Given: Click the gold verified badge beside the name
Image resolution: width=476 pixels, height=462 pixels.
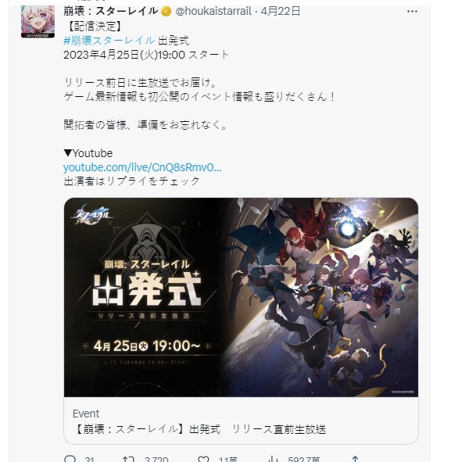Looking at the screenshot, I should 166,12.
